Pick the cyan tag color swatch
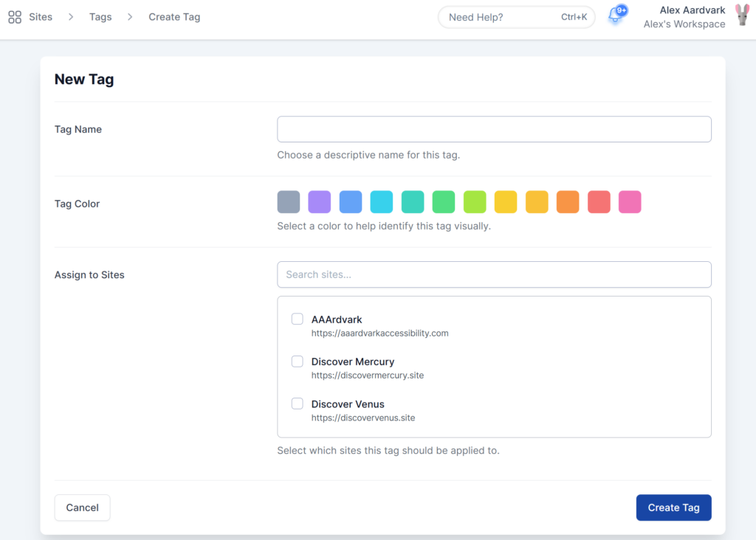 point(382,202)
